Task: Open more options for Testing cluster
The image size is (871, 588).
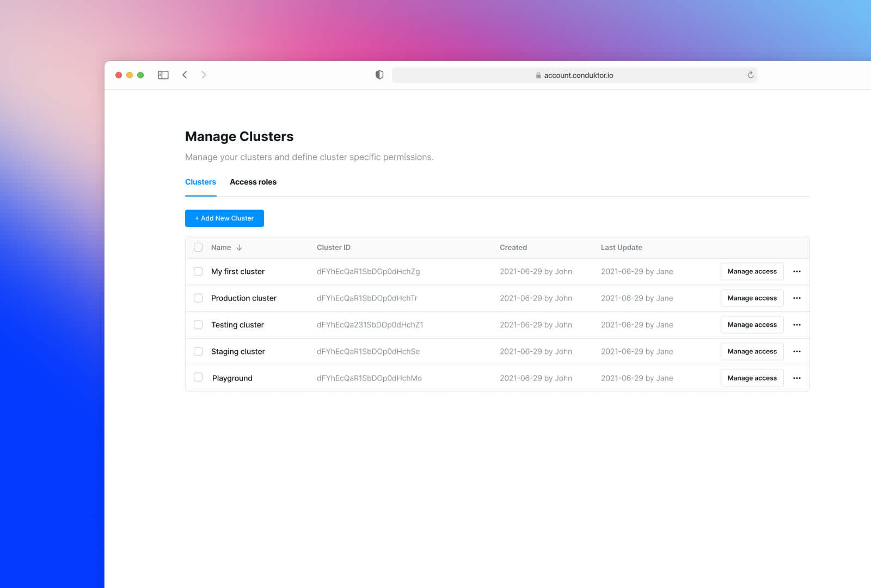Action: click(x=797, y=325)
